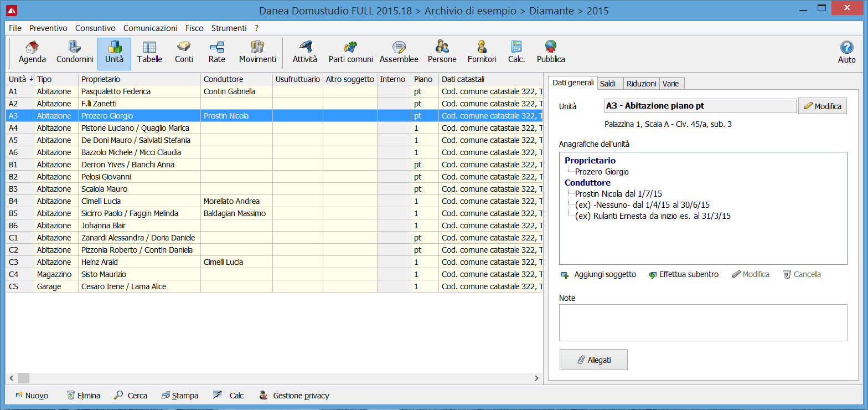Click Nuovo in the bottom bar

[32, 396]
